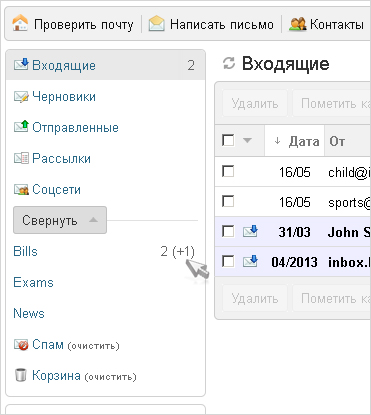Go to the Входящие folder in sidebar
371x415 pixels.
click(64, 65)
